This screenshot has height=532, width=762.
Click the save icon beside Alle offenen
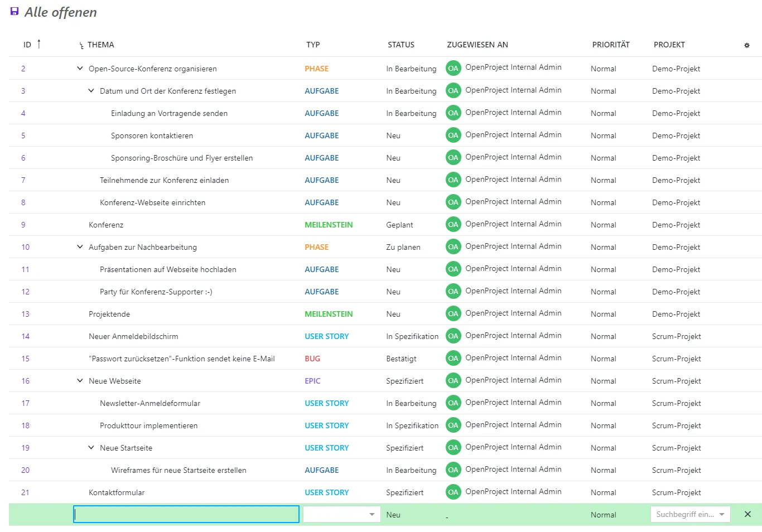pos(15,12)
